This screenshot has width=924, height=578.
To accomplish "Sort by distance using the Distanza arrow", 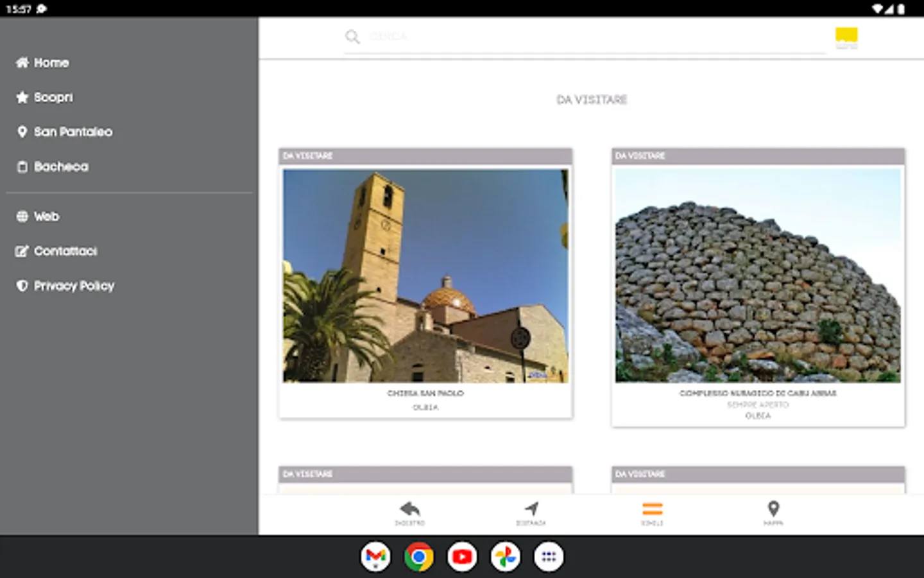I will tap(531, 513).
